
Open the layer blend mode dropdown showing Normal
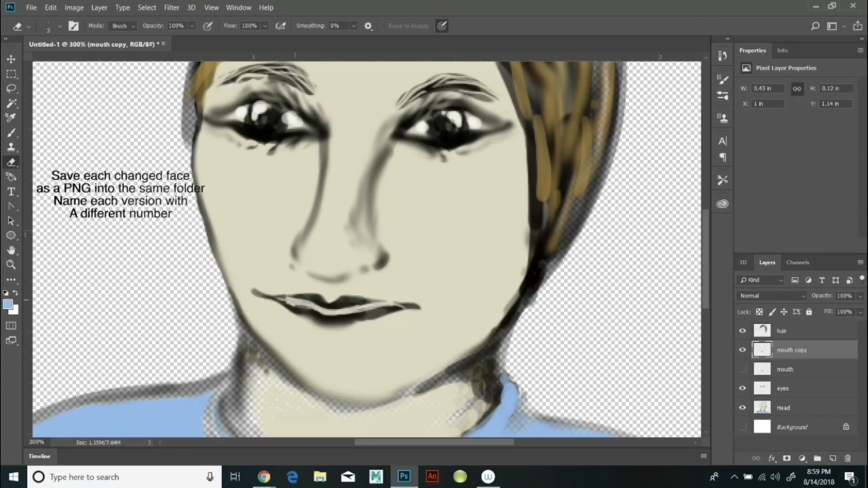(x=770, y=295)
